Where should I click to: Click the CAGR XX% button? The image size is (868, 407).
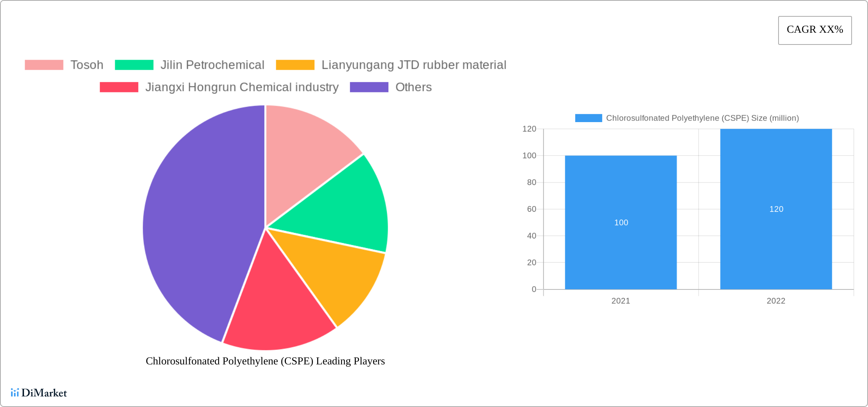(x=814, y=30)
